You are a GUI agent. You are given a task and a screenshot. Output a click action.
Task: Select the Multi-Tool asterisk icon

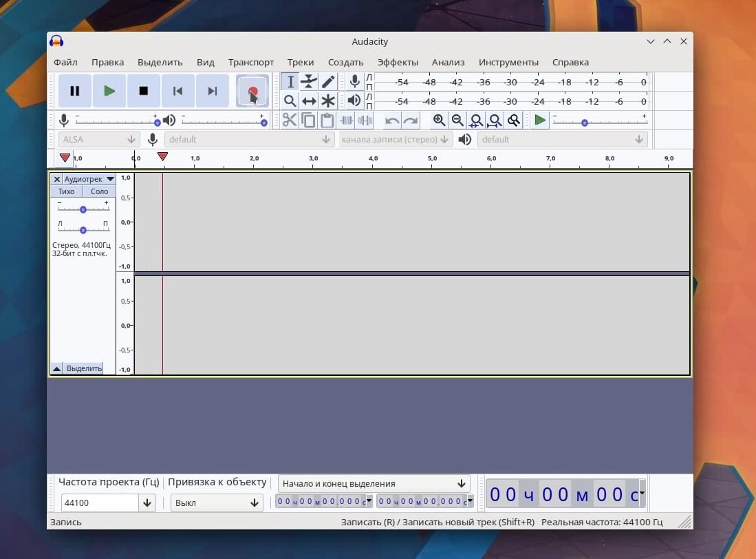point(328,101)
